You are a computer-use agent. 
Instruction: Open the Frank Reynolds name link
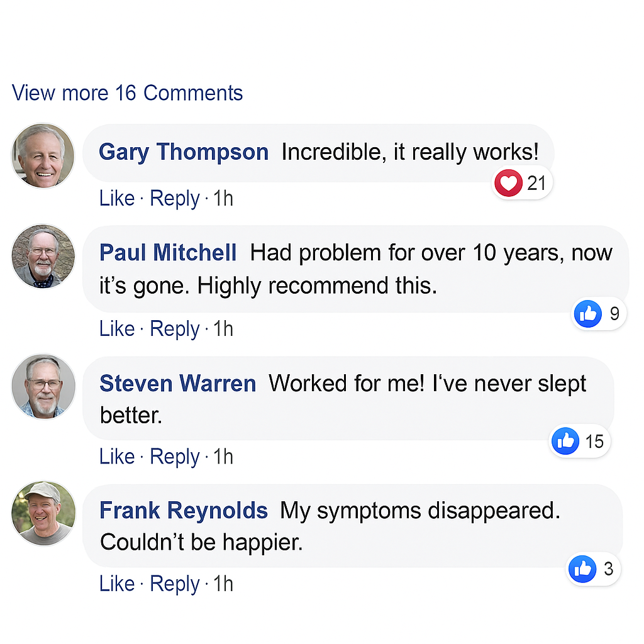click(184, 511)
